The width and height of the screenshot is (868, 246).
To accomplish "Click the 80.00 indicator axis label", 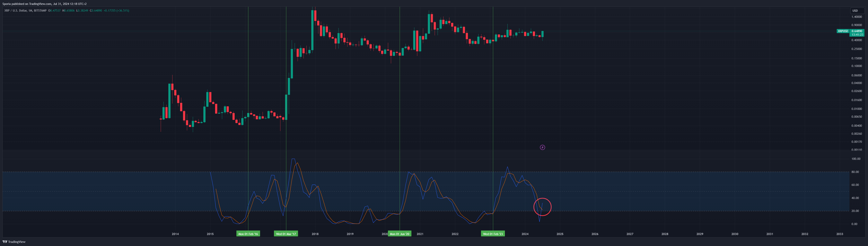I will click(855, 172).
